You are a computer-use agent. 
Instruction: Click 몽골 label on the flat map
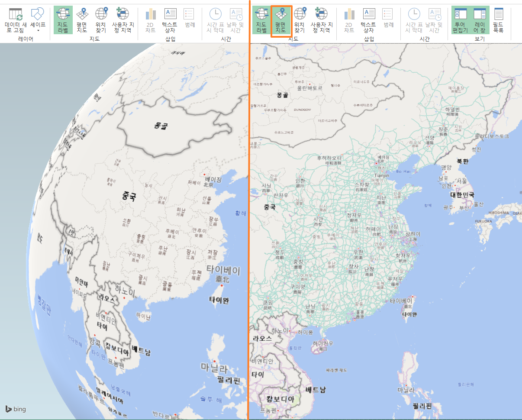[282, 95]
